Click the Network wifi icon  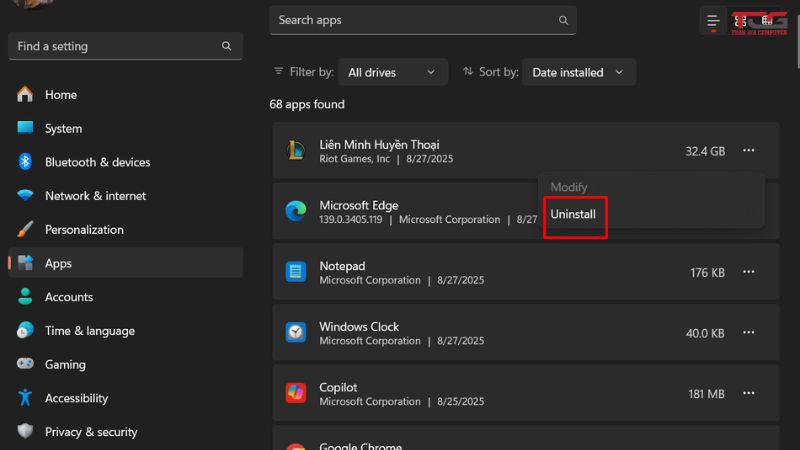24,195
